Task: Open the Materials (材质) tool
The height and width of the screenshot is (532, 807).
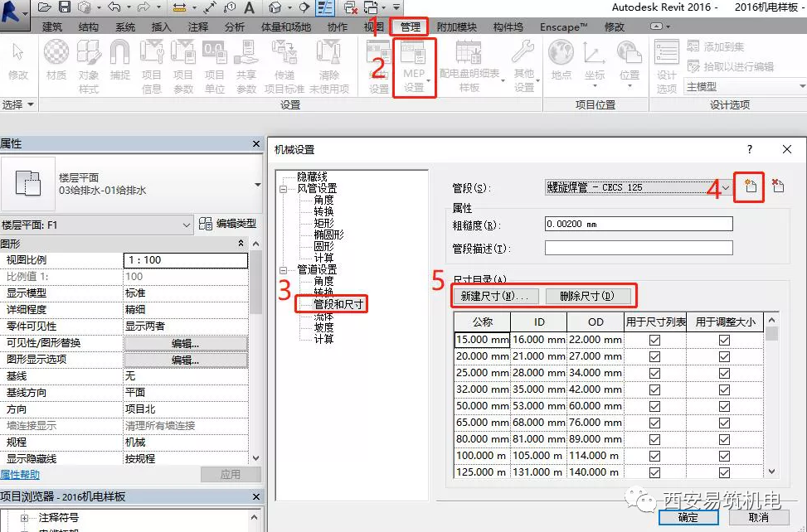Action: [56, 60]
